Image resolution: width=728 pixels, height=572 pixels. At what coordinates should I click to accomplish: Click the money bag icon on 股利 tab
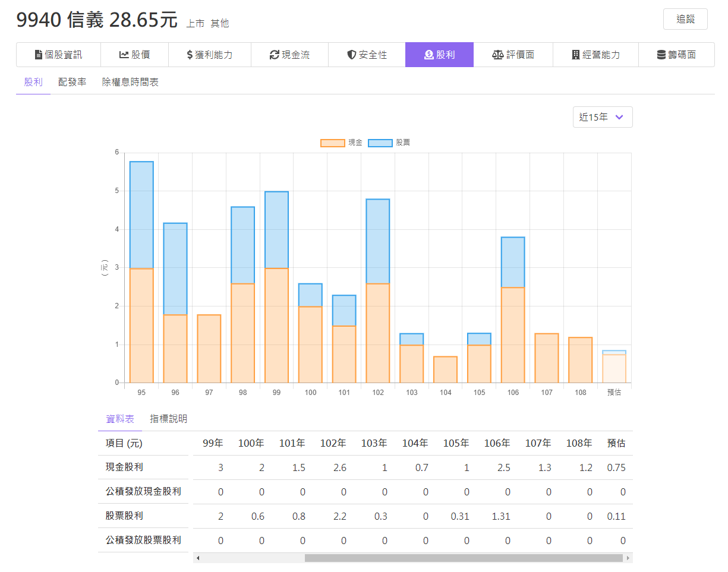click(x=429, y=55)
